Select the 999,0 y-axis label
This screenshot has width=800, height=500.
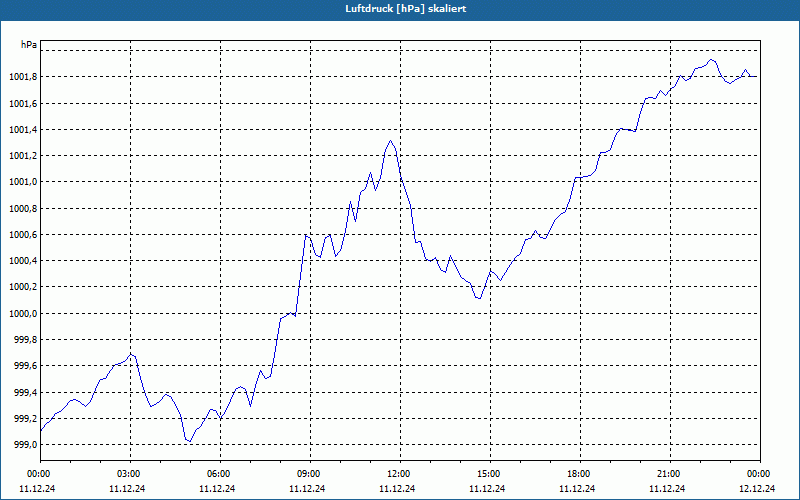25,445
